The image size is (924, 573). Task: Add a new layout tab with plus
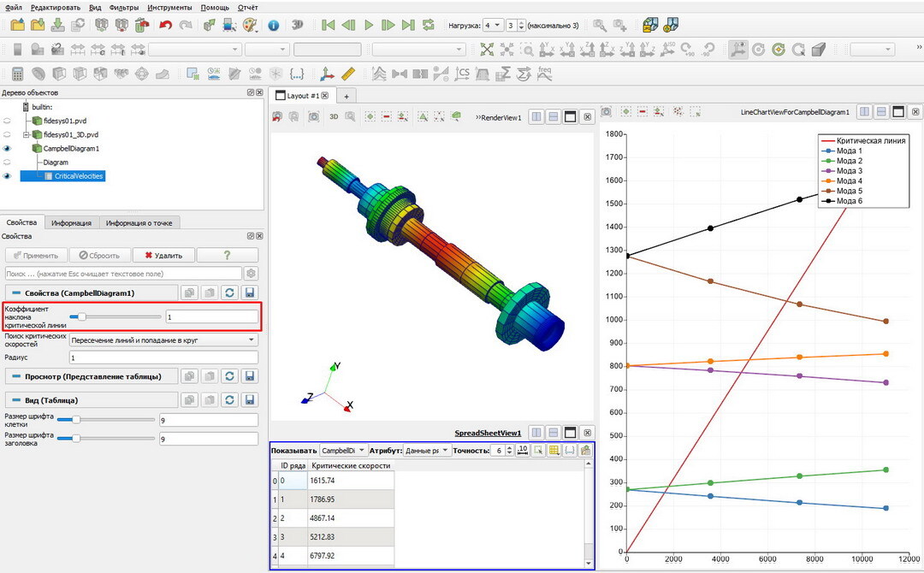pyautogui.click(x=346, y=96)
